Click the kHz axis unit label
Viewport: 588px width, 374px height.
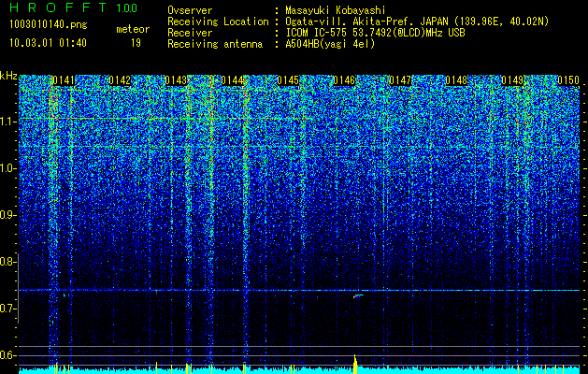coord(8,77)
